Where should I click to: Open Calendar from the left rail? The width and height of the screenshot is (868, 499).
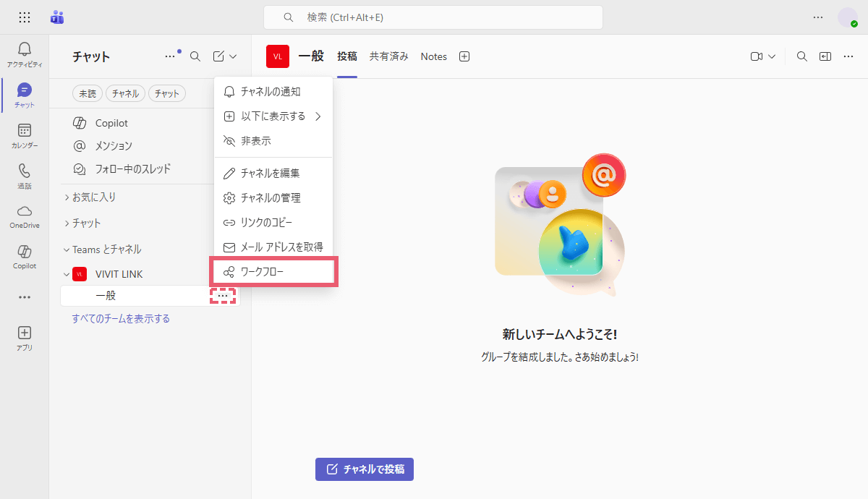pyautogui.click(x=24, y=135)
